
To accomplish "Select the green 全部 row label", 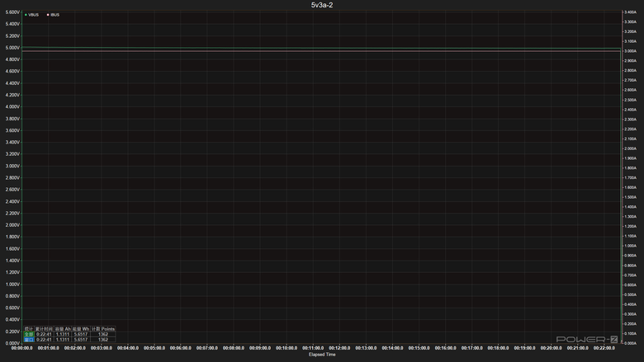I will (x=29, y=334).
